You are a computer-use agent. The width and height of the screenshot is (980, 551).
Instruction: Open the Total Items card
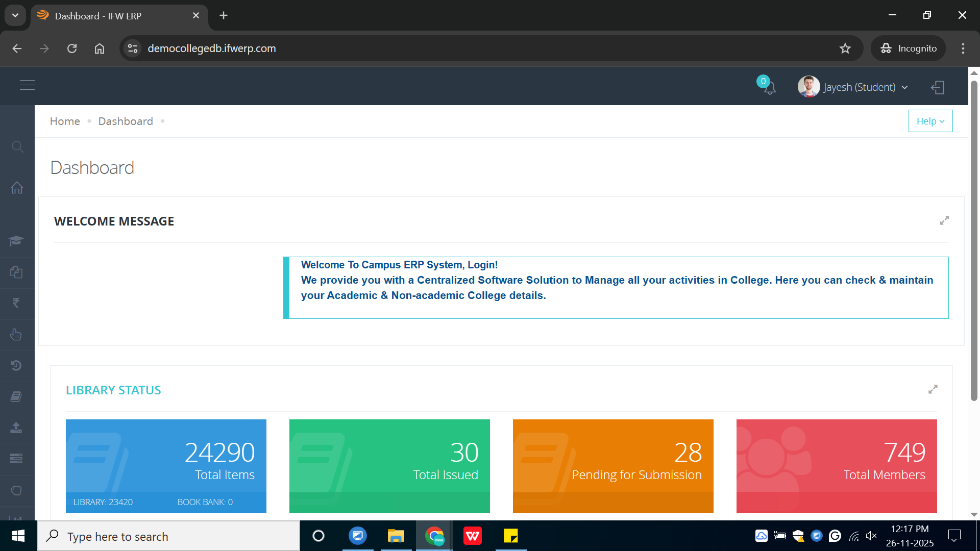pos(166,466)
